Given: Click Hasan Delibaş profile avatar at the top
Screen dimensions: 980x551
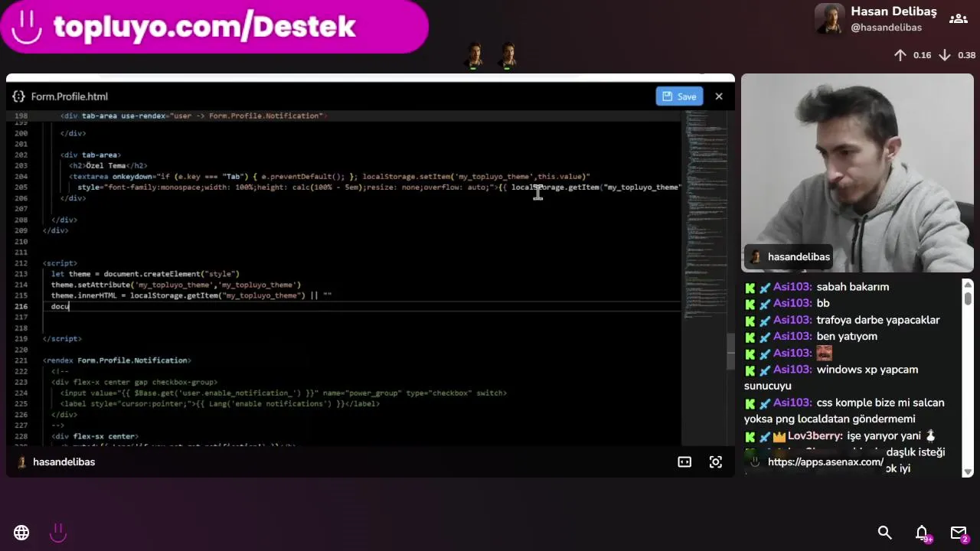Looking at the screenshot, I should click(x=830, y=19).
